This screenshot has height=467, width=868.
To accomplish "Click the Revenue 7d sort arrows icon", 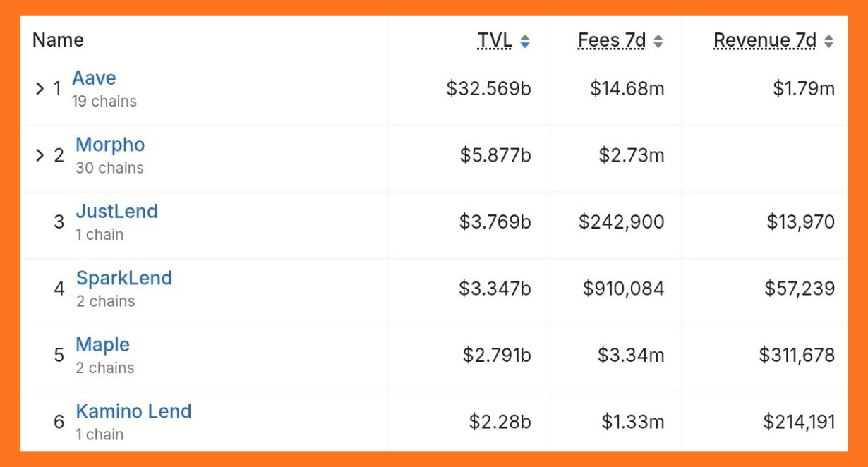I will point(828,42).
